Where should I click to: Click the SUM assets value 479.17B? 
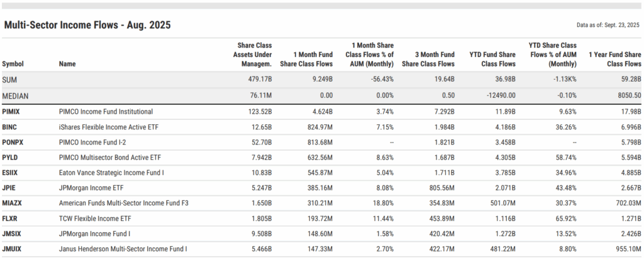(x=261, y=80)
